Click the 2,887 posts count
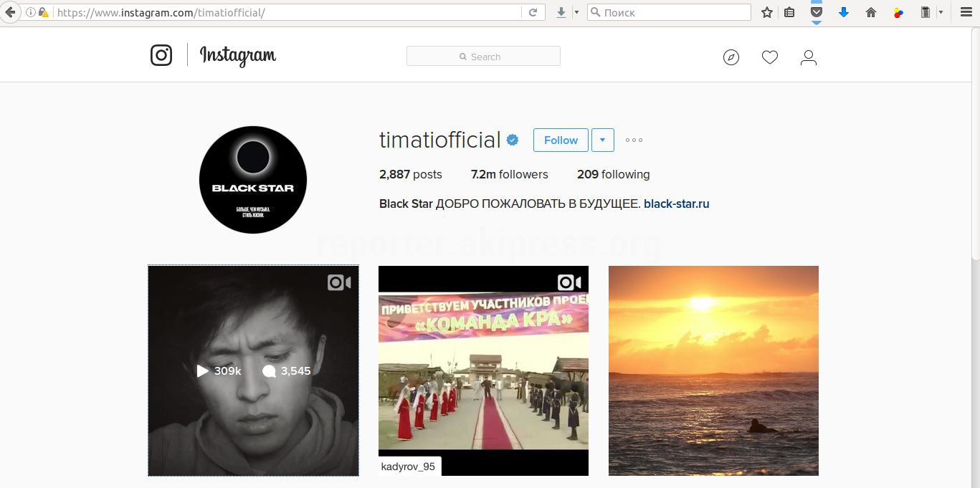The height and width of the screenshot is (488, 980). click(x=410, y=174)
